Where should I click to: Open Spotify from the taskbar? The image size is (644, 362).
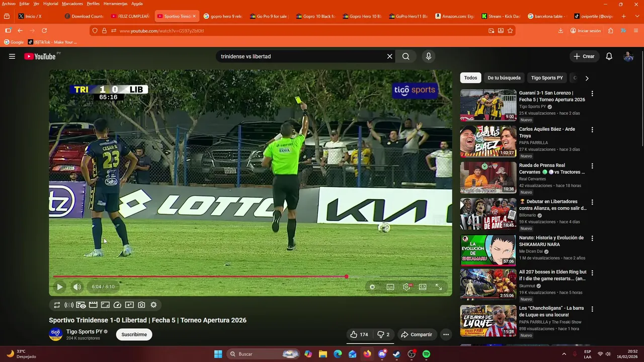click(x=426, y=354)
